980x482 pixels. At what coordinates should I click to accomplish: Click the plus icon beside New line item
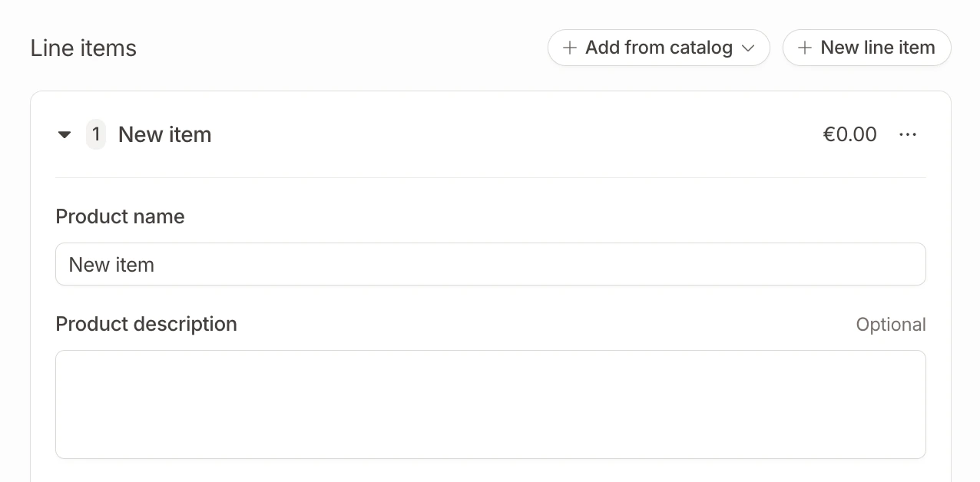point(805,48)
